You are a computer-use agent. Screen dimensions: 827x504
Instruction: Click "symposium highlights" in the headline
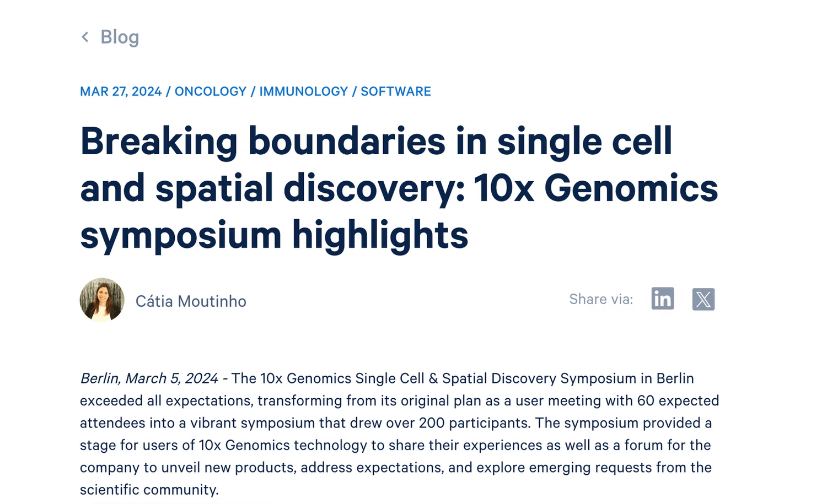(x=274, y=235)
